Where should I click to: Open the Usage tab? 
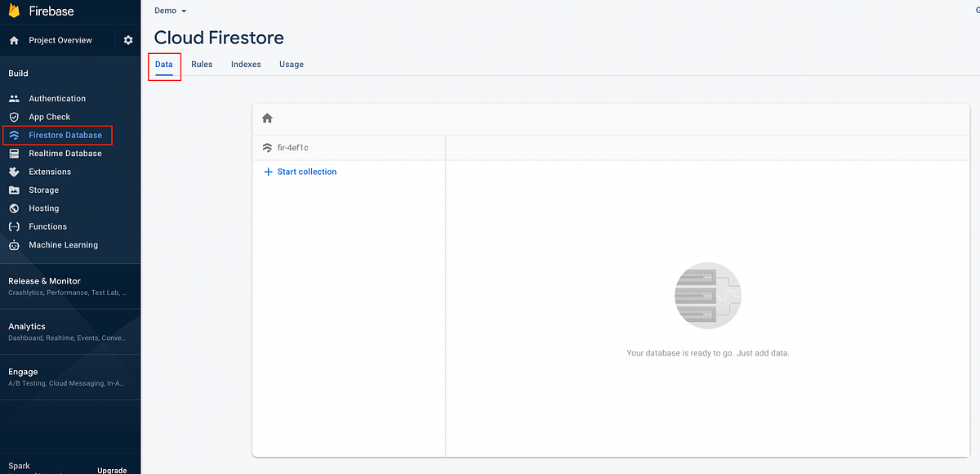point(291,64)
